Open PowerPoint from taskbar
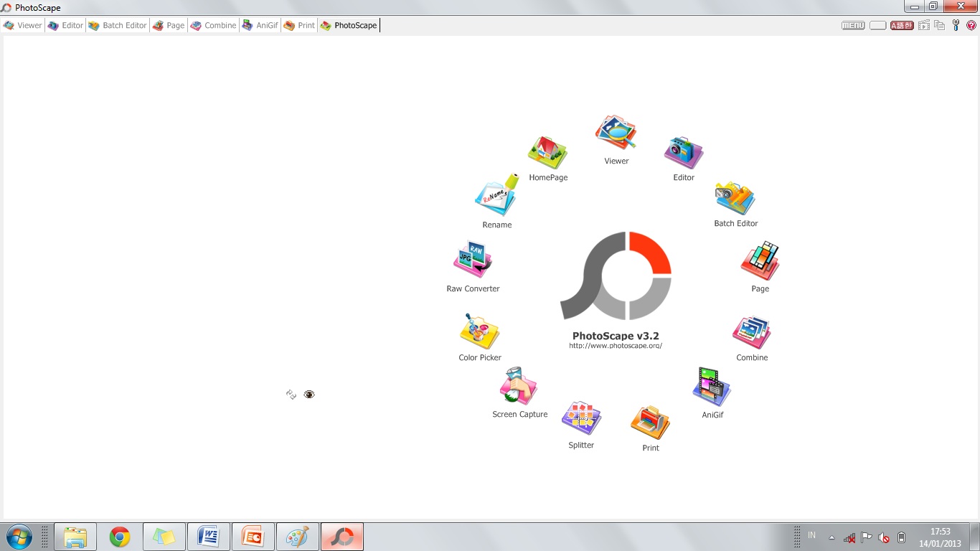Screen dimensions: 980x551 coord(253,537)
